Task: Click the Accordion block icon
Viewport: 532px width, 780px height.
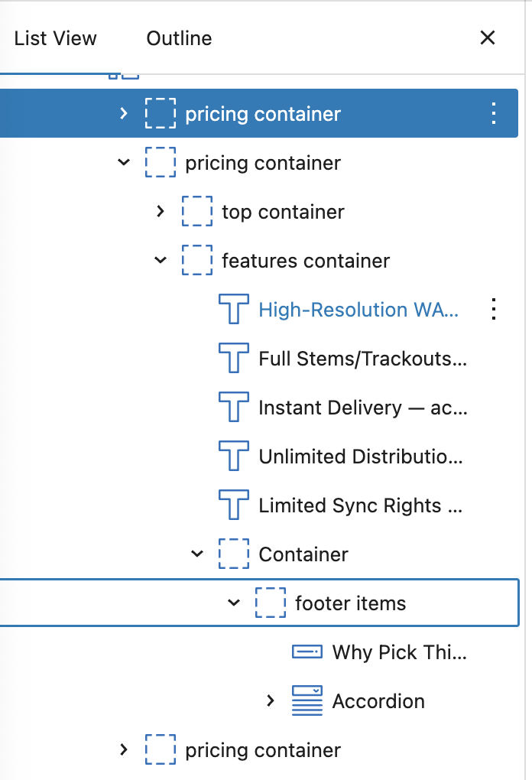Action: tap(307, 701)
